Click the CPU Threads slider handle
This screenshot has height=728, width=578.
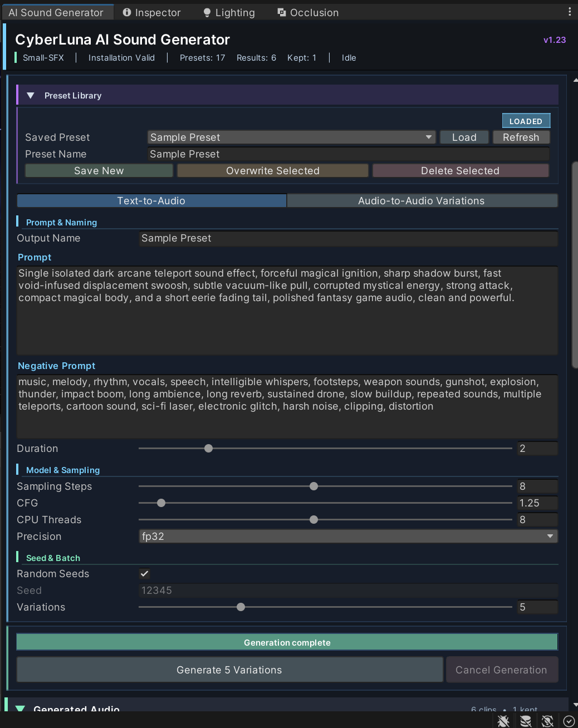click(x=314, y=520)
